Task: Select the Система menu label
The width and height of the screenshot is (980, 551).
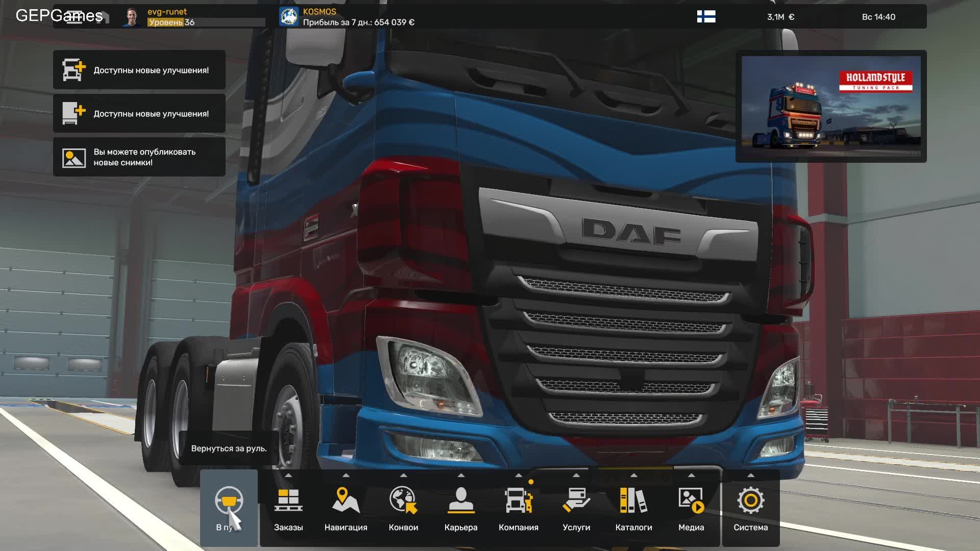Action: tap(751, 528)
